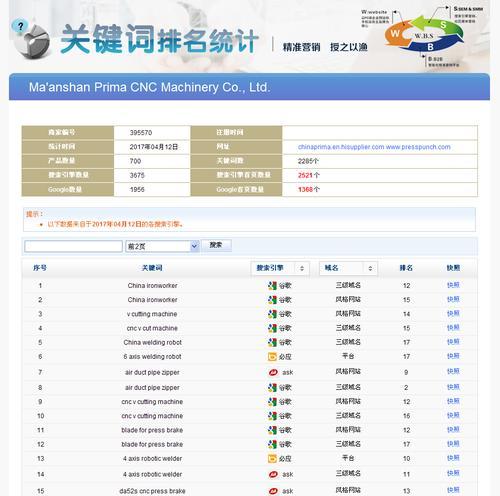The image size is (500, 496).
Task: Click keyword 4 axis robotic welder row 13
Action: point(152,459)
